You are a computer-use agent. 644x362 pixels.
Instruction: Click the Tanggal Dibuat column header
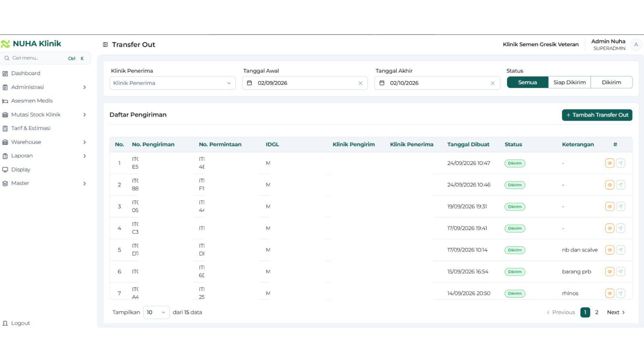tap(468, 144)
